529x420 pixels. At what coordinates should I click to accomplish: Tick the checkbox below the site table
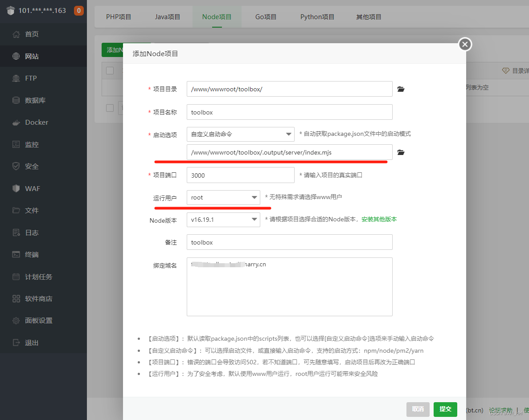coord(110,108)
